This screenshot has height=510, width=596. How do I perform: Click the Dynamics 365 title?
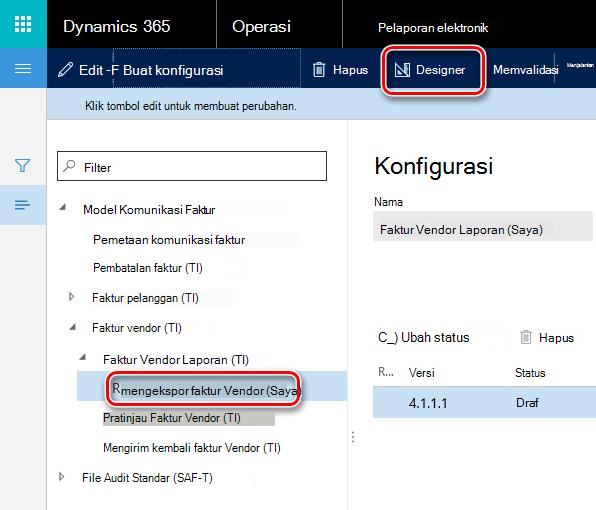117,27
